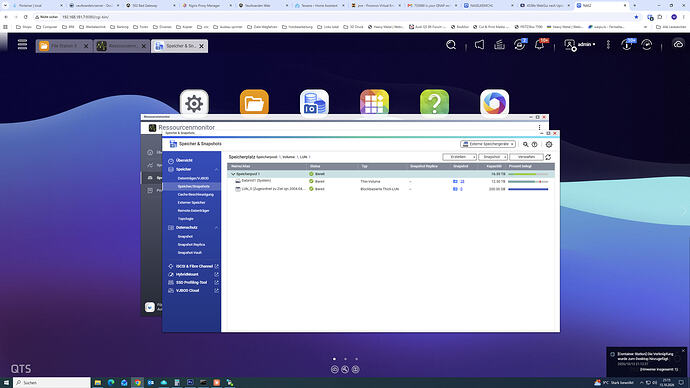Viewport: 690px width, 388px height.
Task: Select Remote-Datenträger in sidebar
Action: [193, 211]
